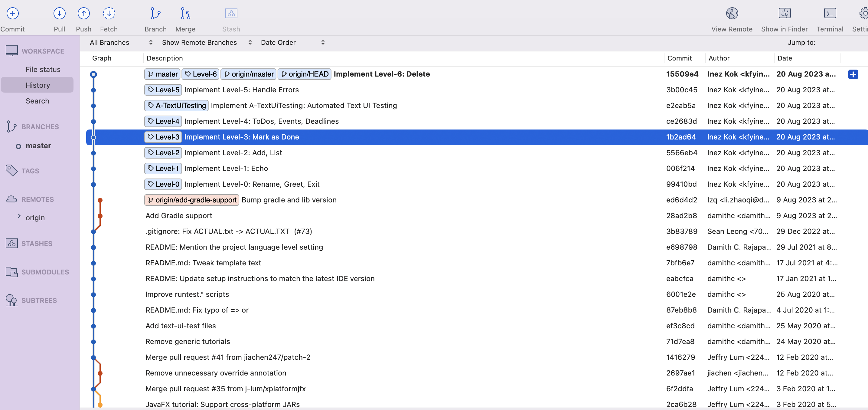Expand the origin remote in sidebar
Image resolution: width=868 pixels, height=410 pixels.
click(x=19, y=217)
